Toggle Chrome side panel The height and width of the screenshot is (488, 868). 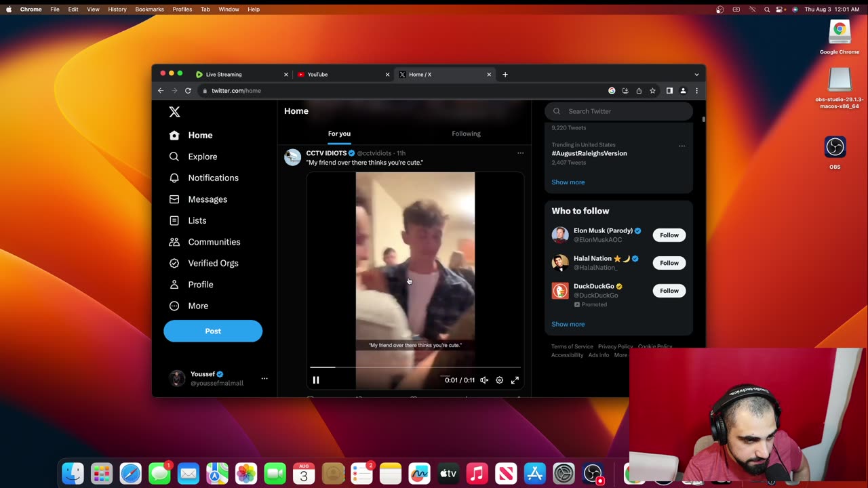click(669, 91)
